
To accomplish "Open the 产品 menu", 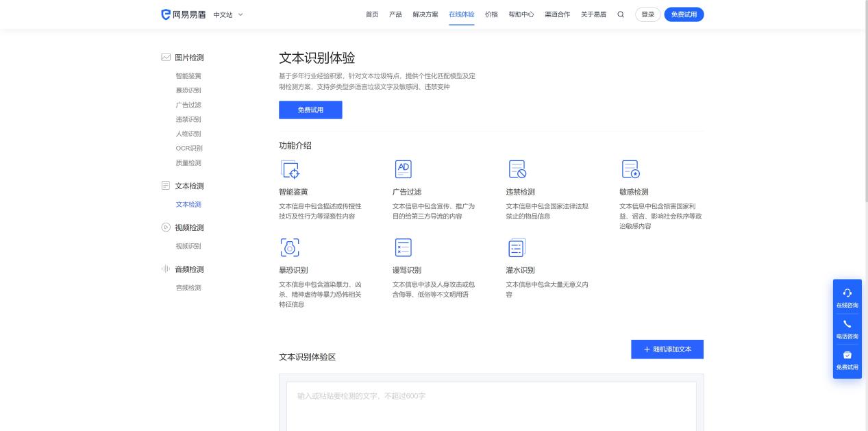I will pos(395,14).
